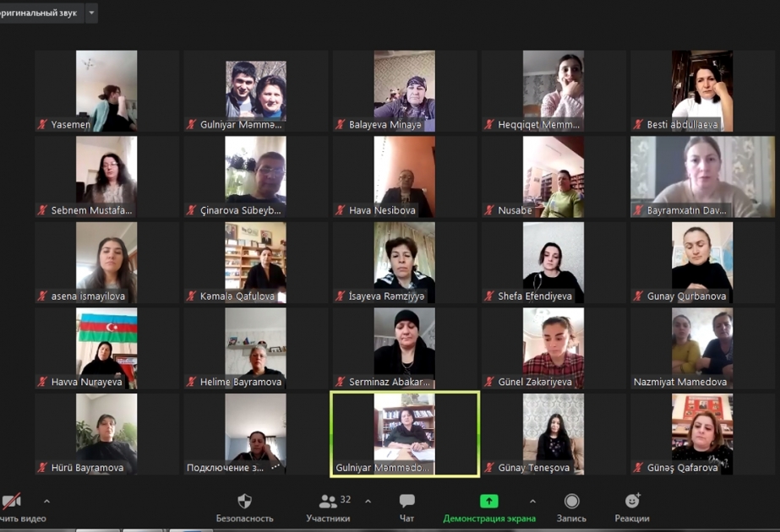Click muted mic icon of Serminaz Abakar...
Screen dimensions: 780x532
341,382
